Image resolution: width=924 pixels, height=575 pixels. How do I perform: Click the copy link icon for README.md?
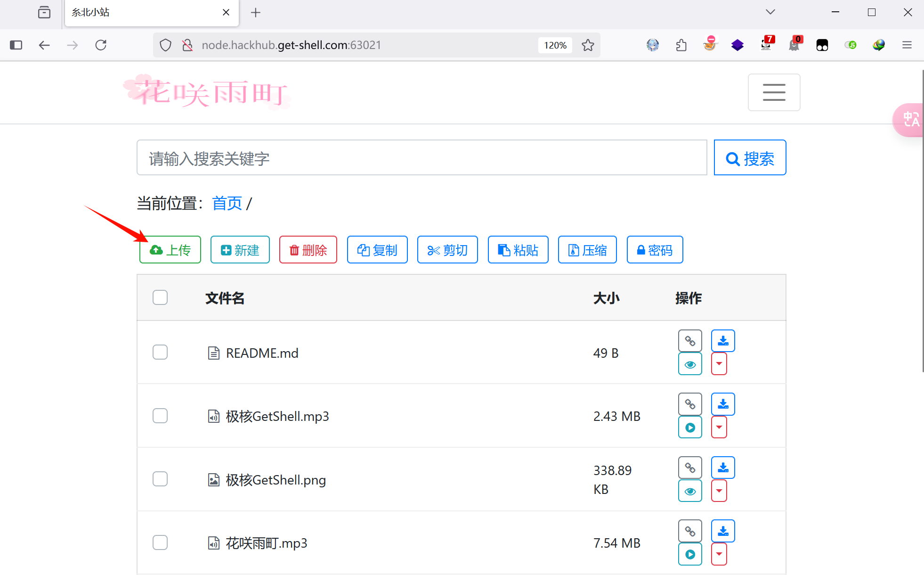690,341
